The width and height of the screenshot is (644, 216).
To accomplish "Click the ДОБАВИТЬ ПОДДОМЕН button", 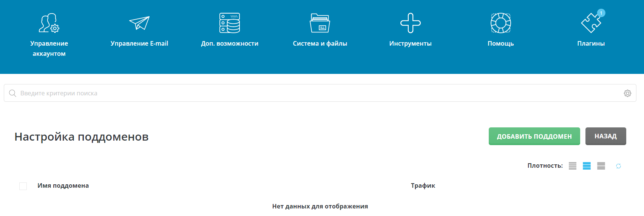I will (534, 136).
